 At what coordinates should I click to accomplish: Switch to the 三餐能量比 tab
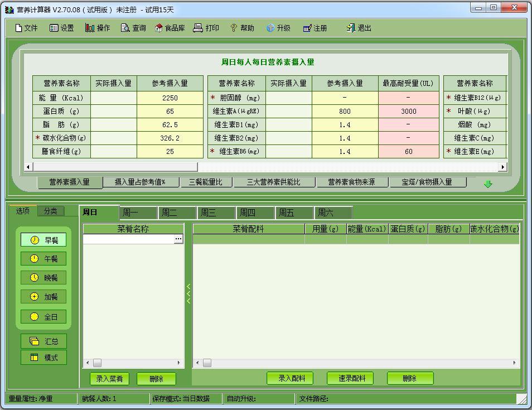coord(205,182)
